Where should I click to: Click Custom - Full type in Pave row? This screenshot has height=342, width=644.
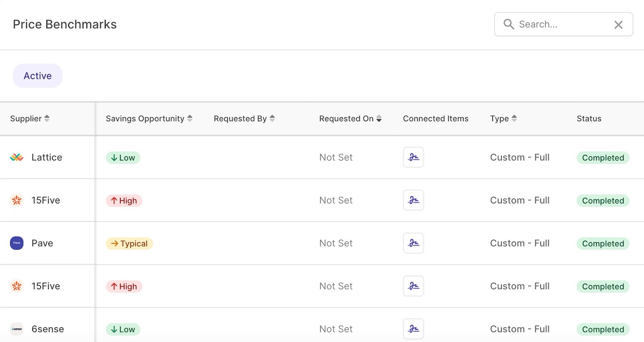(520, 243)
